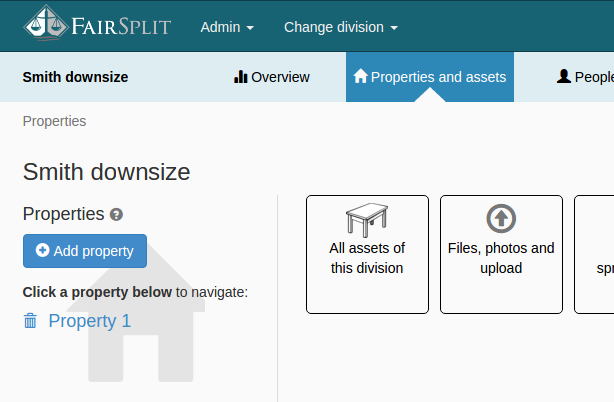The width and height of the screenshot is (614, 402).
Task: Open the Change division dropdown
Action: coord(341,27)
